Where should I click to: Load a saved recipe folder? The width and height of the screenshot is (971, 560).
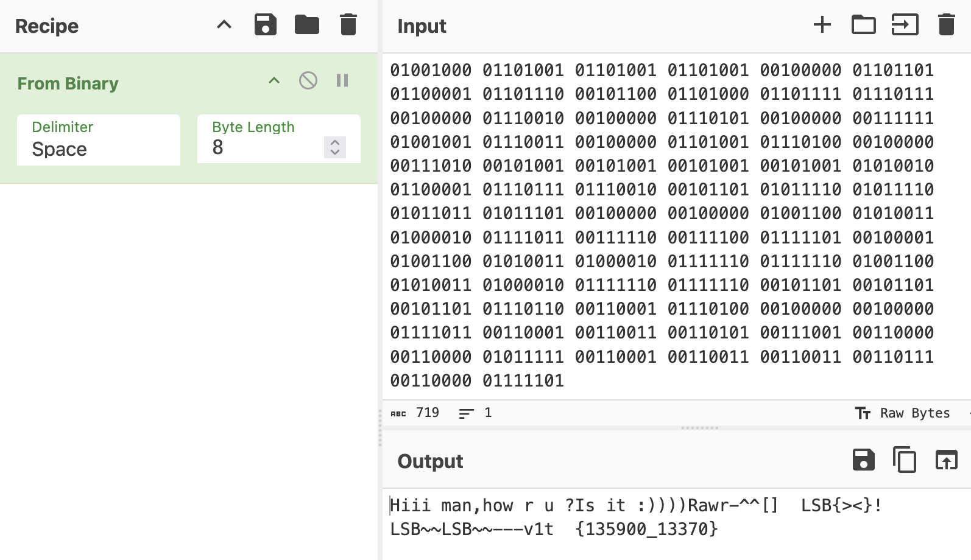coord(307,25)
